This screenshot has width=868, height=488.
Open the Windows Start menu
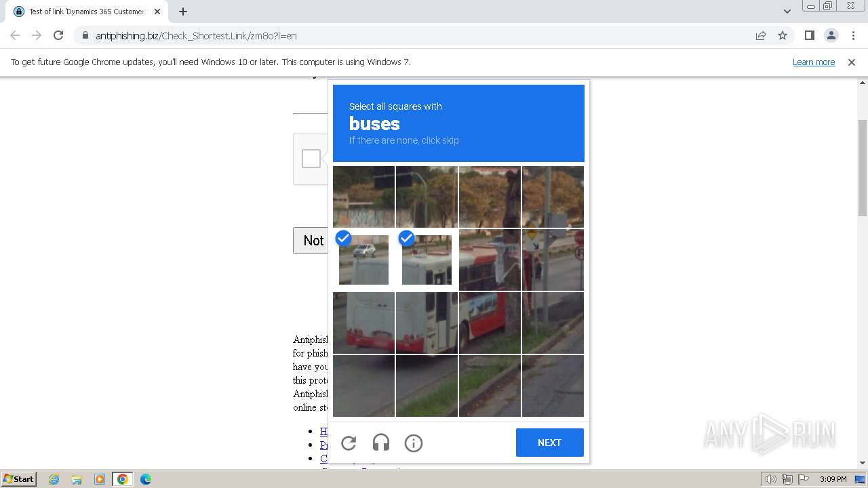19,479
